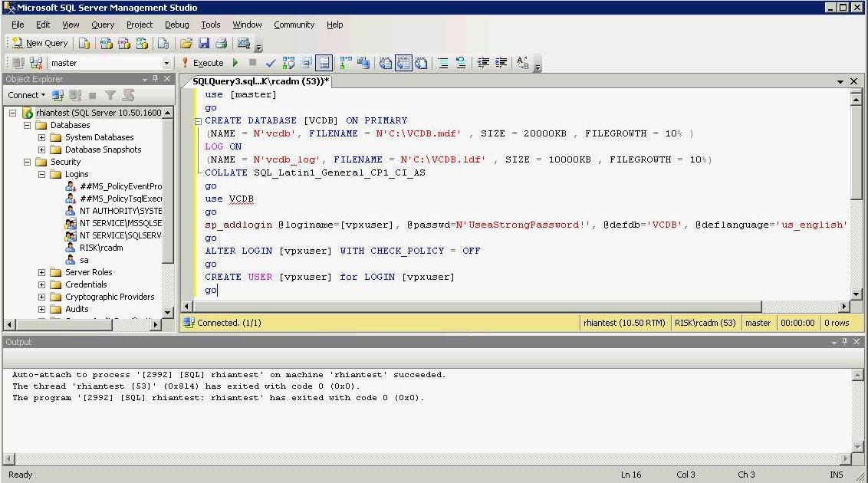Click 'Connected. (1/1)' in the status bar
Viewport: 868px width, 483px height.
pyautogui.click(x=229, y=323)
